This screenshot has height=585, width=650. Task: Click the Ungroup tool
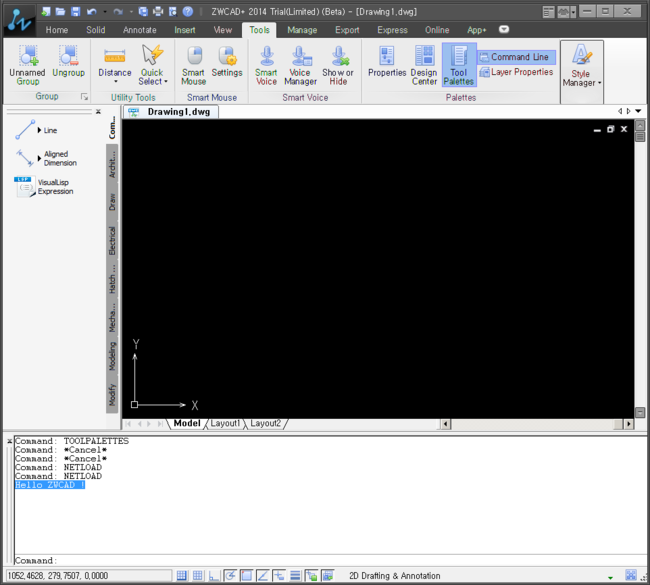[x=68, y=61]
